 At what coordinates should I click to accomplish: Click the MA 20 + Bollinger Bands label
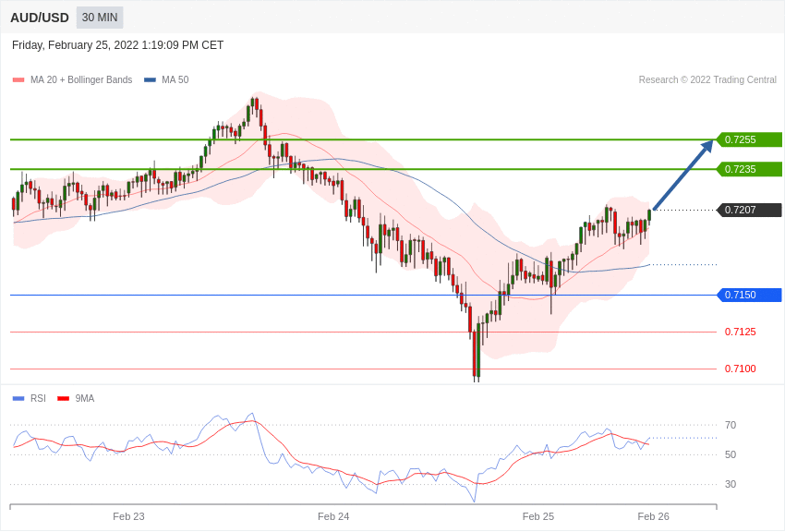click(x=81, y=79)
